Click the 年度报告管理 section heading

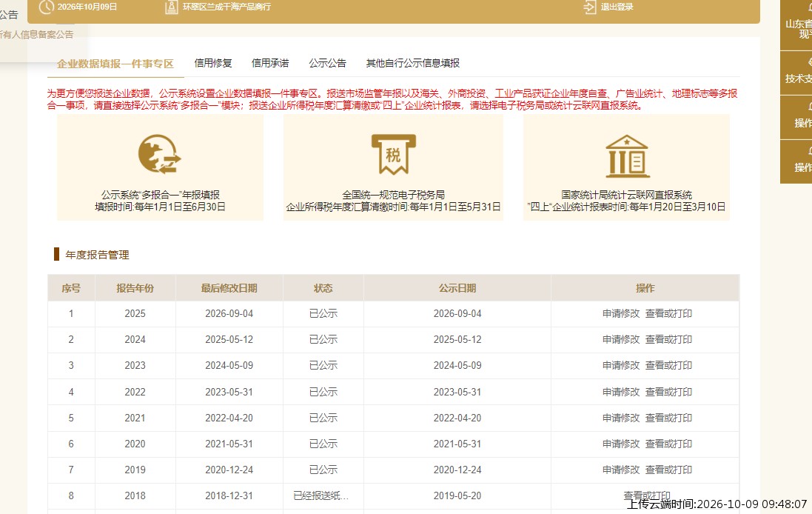pyautogui.click(x=98, y=255)
